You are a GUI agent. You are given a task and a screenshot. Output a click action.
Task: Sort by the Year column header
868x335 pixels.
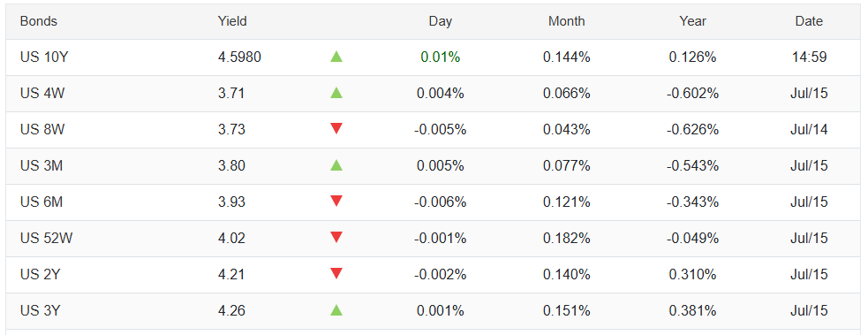(x=692, y=21)
